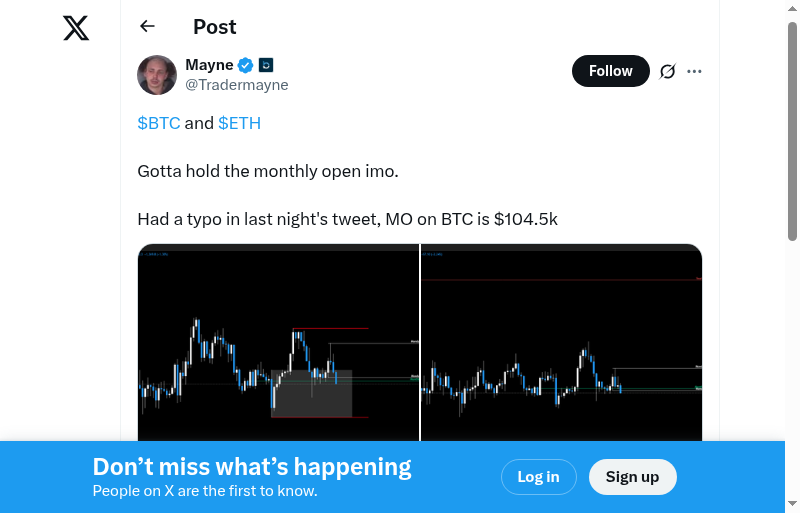Open the Mayne display name link
800x513 pixels.
pyautogui.click(x=209, y=66)
